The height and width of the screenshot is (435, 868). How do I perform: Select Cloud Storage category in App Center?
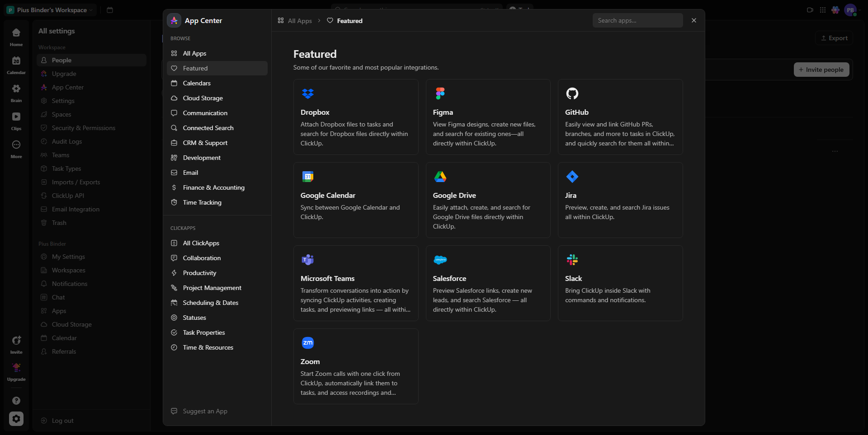point(217,98)
